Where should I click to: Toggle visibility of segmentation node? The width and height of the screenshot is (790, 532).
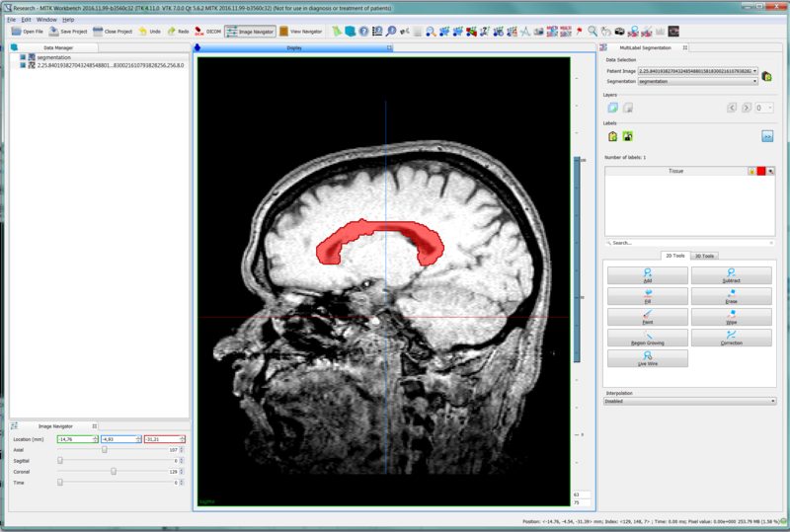(23, 57)
